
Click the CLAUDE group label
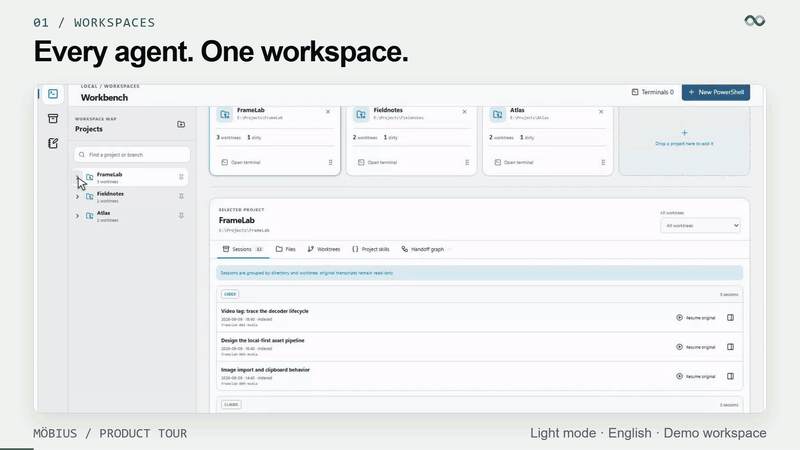[x=231, y=405]
